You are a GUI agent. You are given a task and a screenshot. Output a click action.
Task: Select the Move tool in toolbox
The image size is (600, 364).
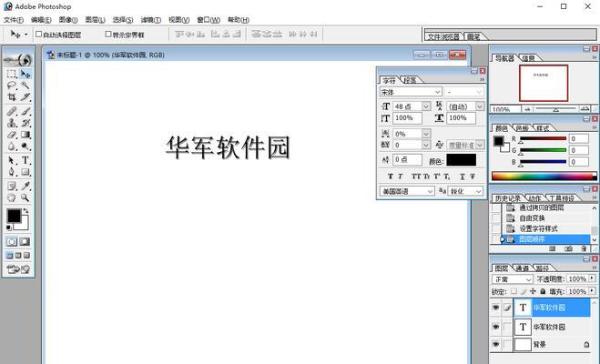click(x=25, y=74)
